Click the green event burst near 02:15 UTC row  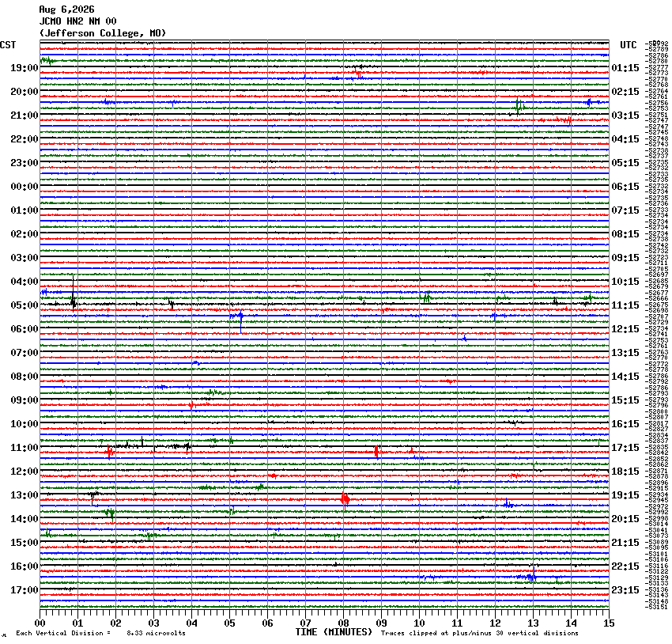click(x=519, y=106)
